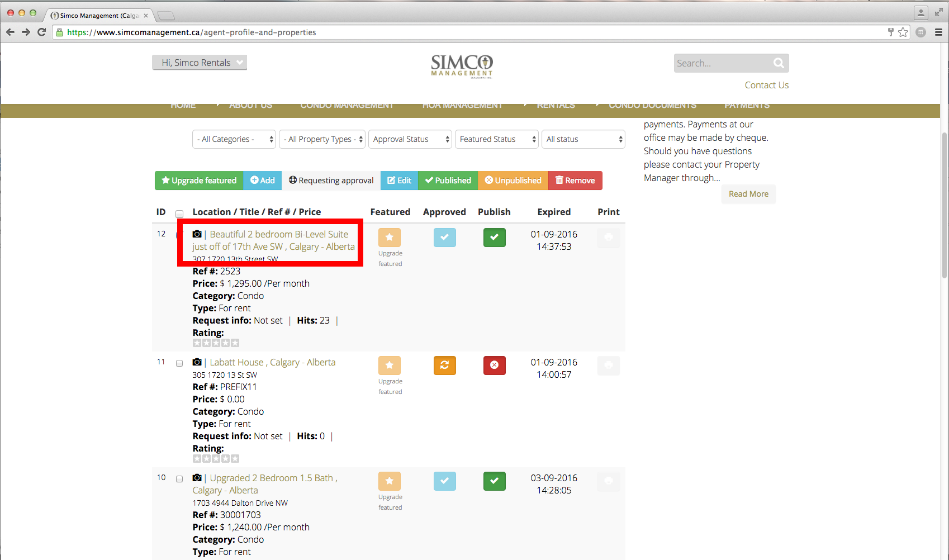
Task: Open RENTALS navigation item
Action: [x=556, y=106]
